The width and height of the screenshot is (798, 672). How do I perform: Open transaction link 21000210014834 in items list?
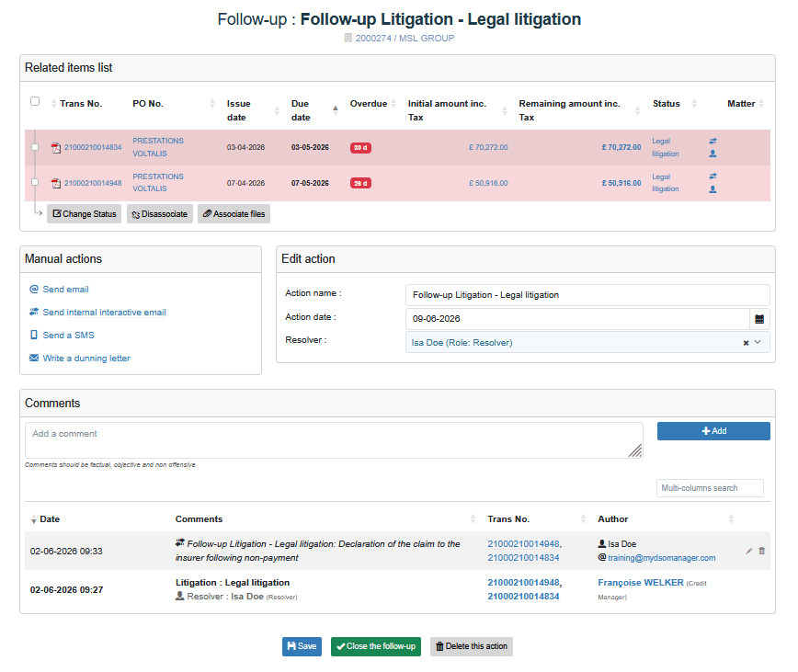point(93,147)
